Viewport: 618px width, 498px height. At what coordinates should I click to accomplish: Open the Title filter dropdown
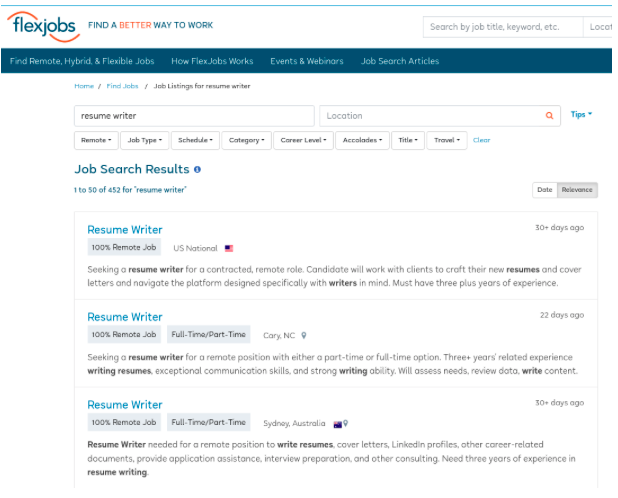408,140
